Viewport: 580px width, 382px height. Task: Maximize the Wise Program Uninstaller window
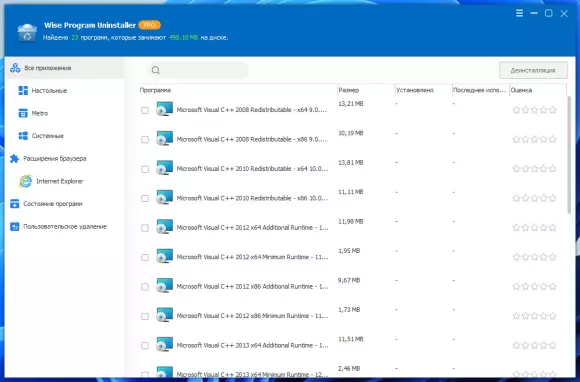[x=549, y=13]
